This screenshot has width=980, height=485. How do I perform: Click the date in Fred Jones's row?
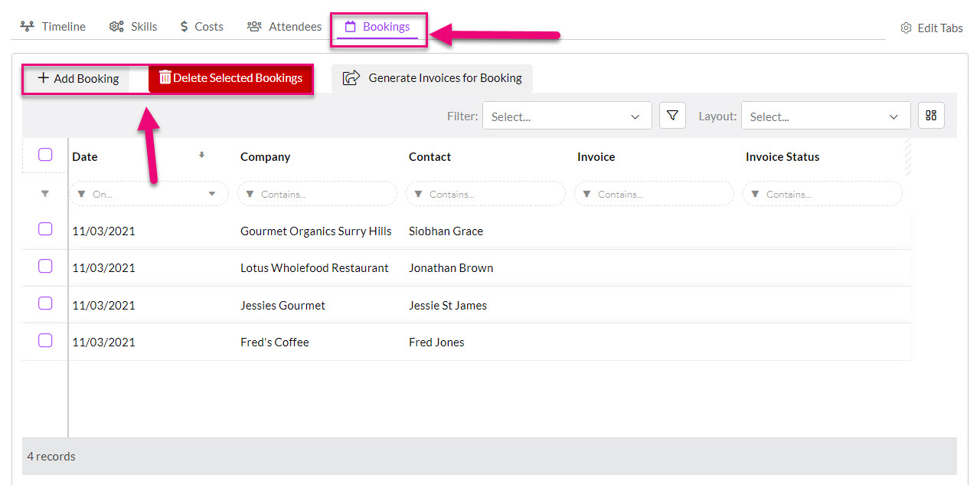pyautogui.click(x=103, y=342)
